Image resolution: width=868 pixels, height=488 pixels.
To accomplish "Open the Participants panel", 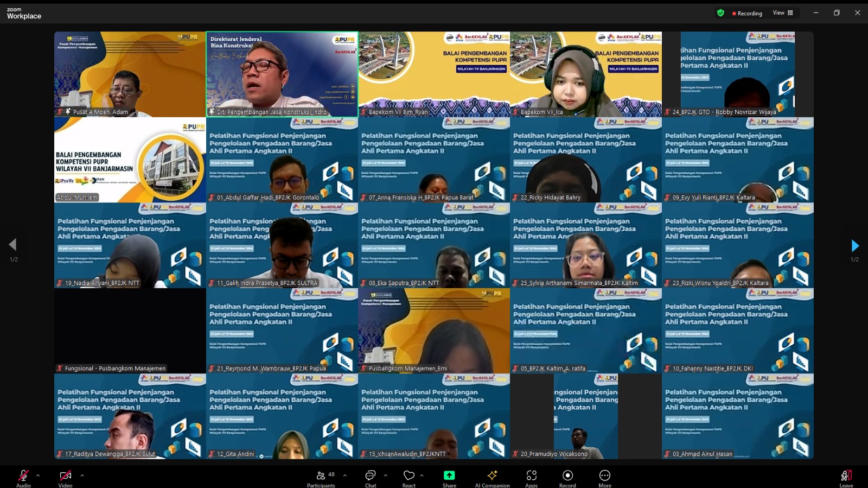I will coord(321,478).
